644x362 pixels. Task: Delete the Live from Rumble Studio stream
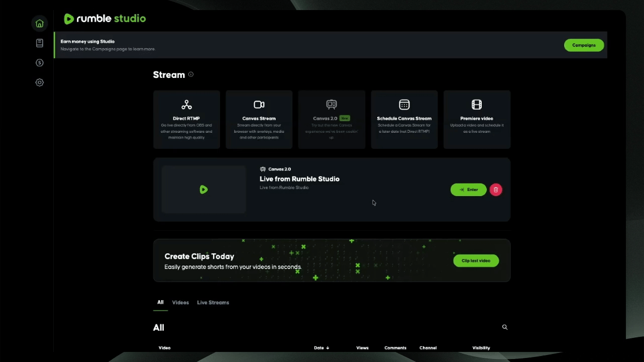pyautogui.click(x=496, y=190)
